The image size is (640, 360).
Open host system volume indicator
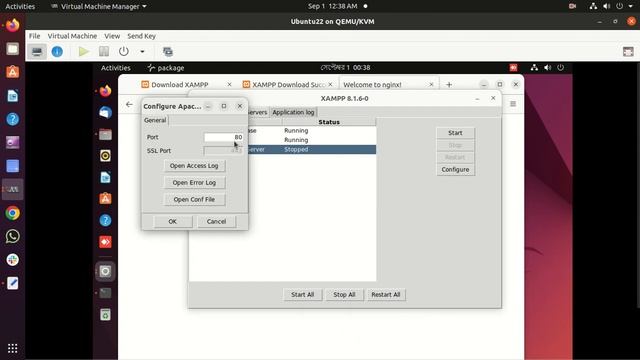point(607,6)
